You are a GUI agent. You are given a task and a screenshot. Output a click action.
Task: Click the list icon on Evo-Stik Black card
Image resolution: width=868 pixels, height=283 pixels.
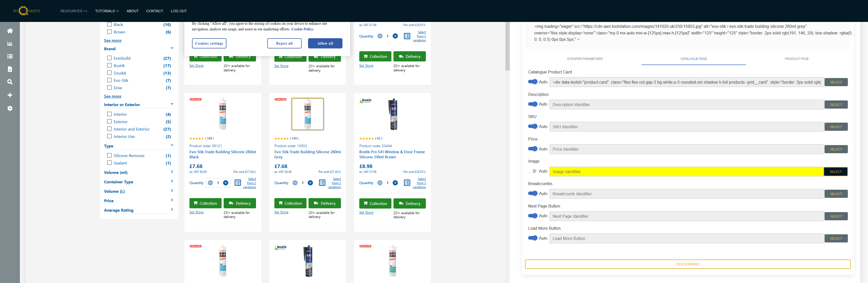pos(238,183)
